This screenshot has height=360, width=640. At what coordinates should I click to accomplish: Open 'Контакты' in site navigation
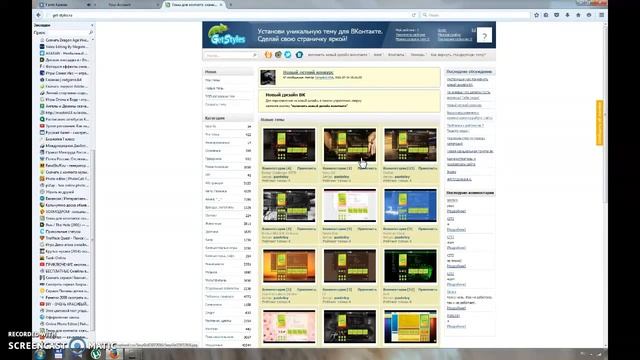[396, 55]
